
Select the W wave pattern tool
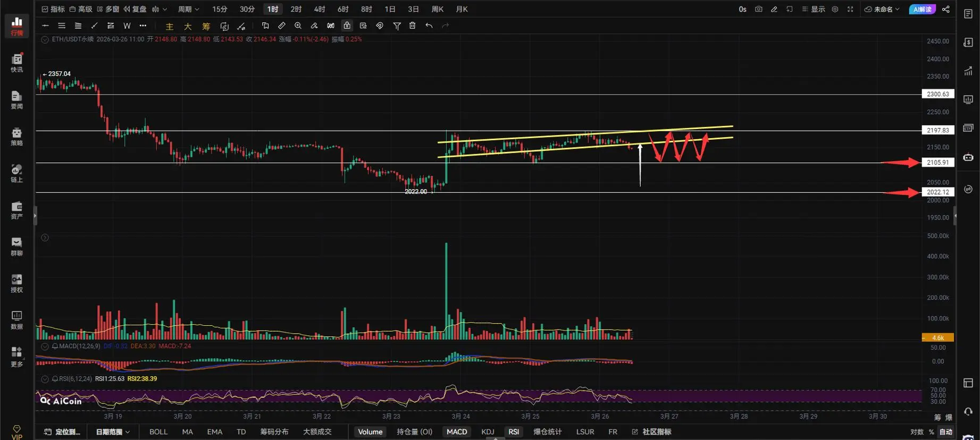tap(127, 26)
